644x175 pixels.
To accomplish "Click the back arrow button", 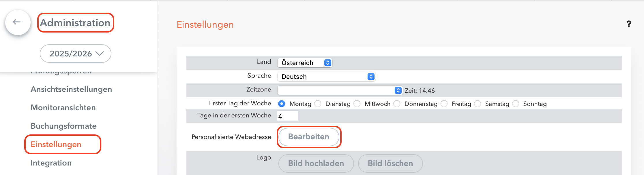I will 18,22.
